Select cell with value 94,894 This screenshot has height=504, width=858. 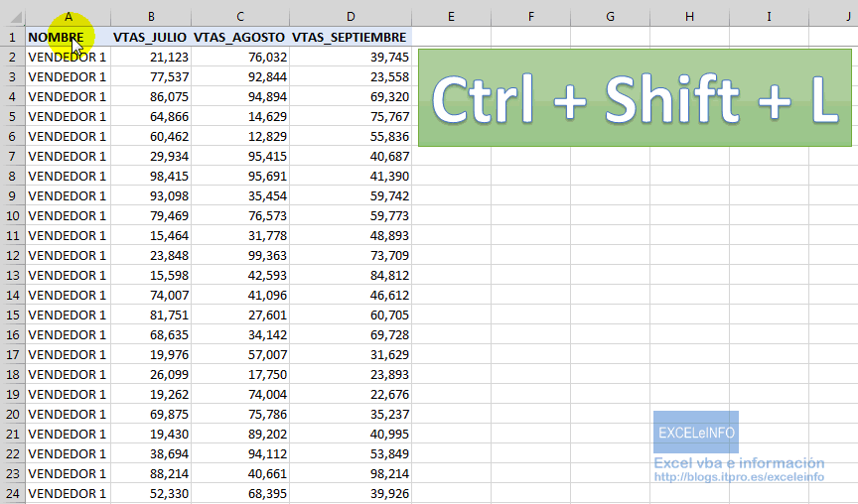tap(240, 97)
